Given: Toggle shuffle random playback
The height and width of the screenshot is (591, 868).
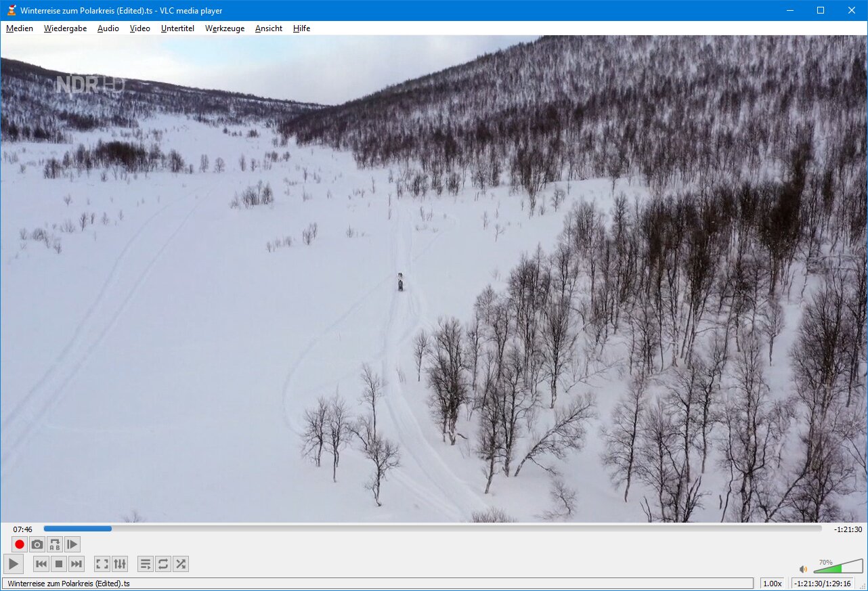Looking at the screenshot, I should point(181,564).
